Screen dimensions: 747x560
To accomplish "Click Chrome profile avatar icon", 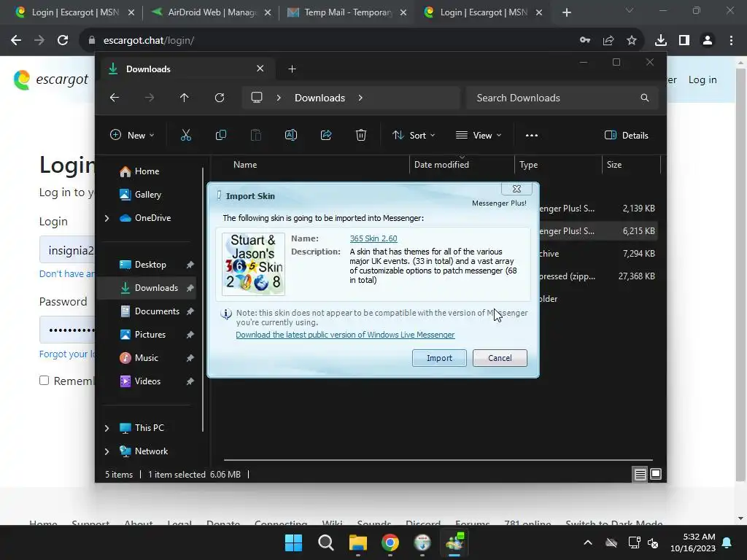I will click(x=708, y=41).
